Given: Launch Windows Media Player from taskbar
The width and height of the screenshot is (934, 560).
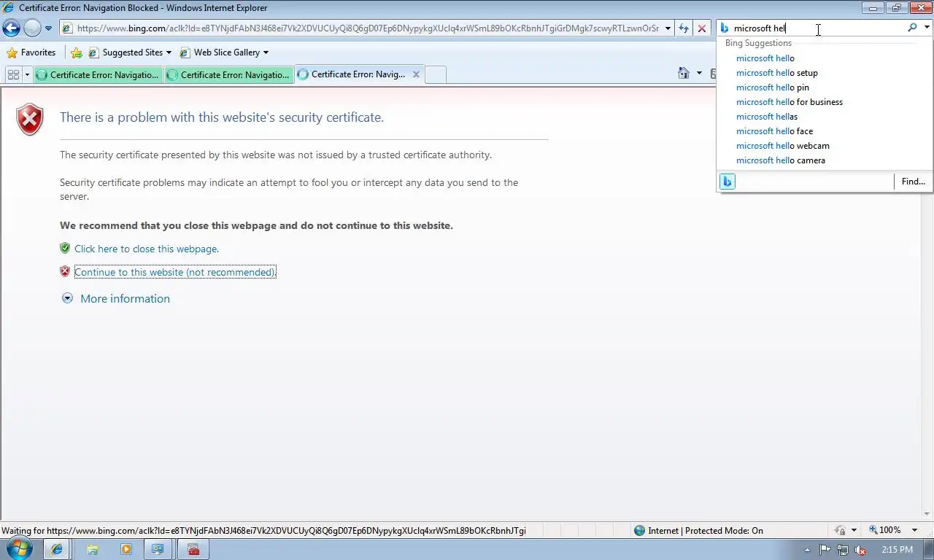Looking at the screenshot, I should [x=126, y=550].
